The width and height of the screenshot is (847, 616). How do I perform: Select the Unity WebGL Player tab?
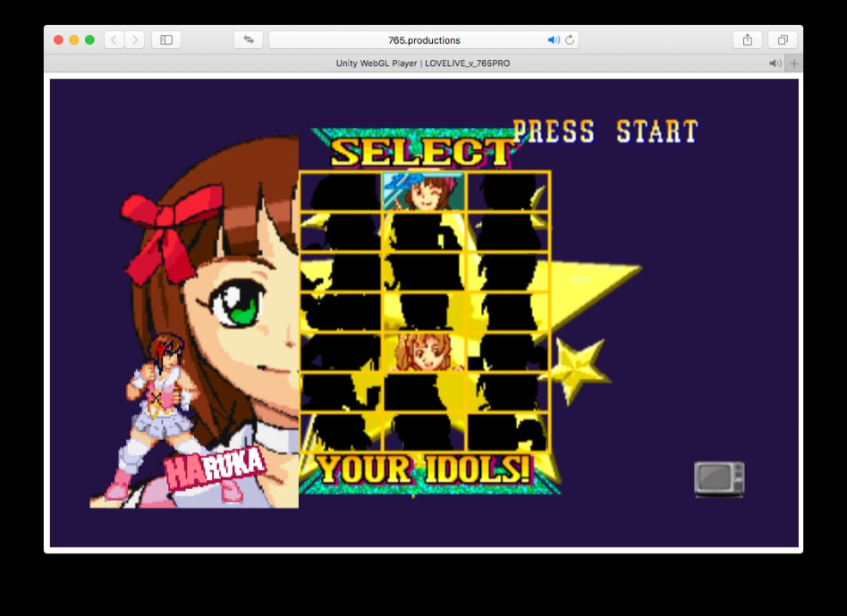[422, 63]
